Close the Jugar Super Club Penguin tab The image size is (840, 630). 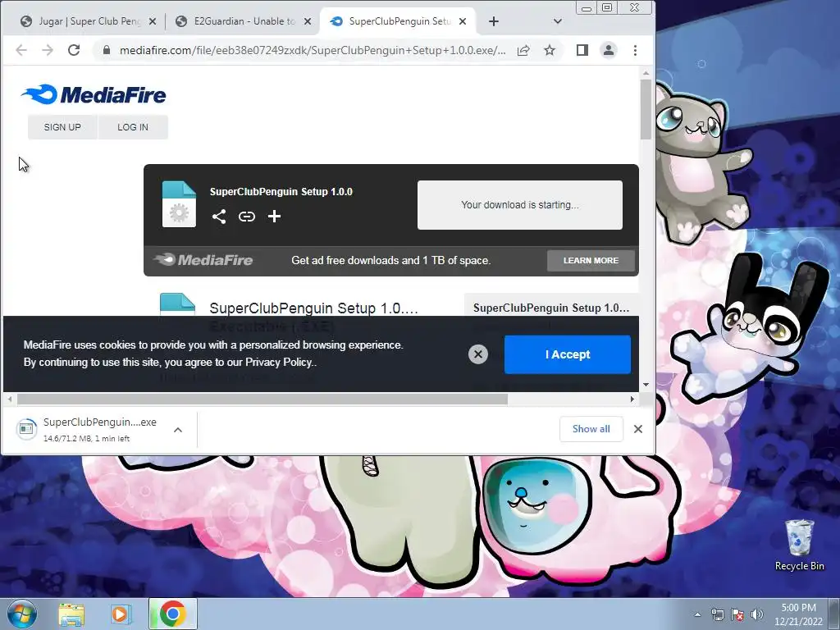[153, 21]
